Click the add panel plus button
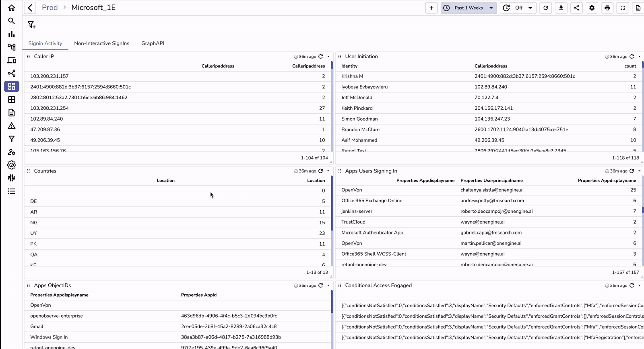This screenshot has height=349, width=644. tap(431, 8)
